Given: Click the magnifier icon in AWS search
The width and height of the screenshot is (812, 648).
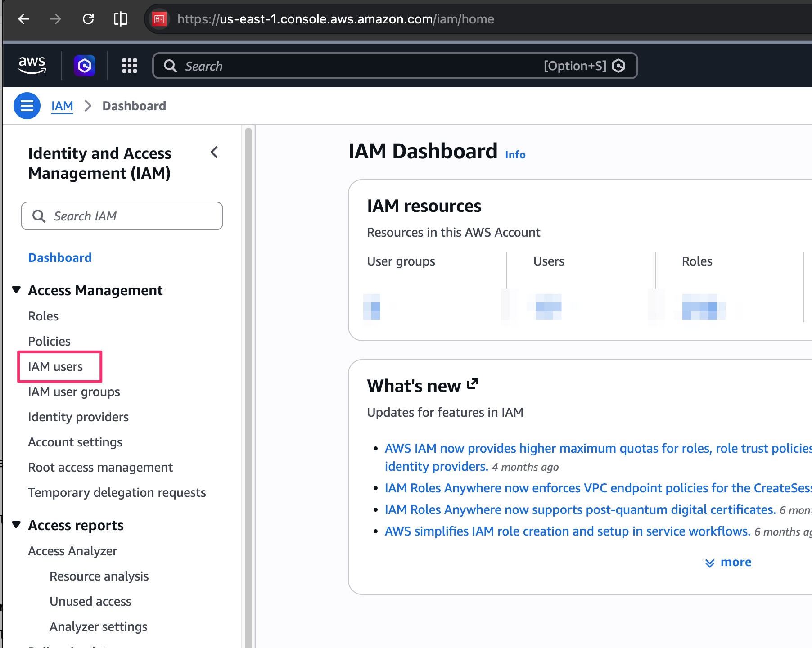Looking at the screenshot, I should (170, 66).
